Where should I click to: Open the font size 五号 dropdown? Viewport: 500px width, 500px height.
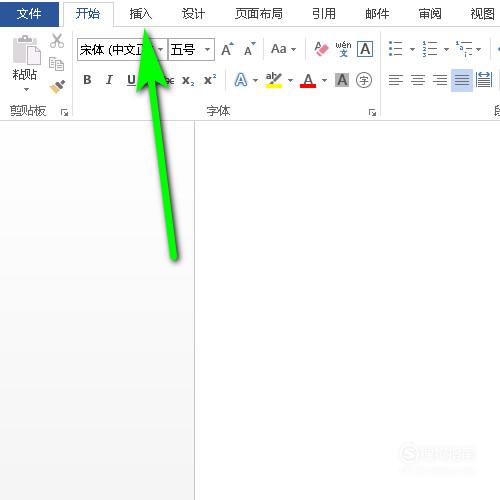207,50
